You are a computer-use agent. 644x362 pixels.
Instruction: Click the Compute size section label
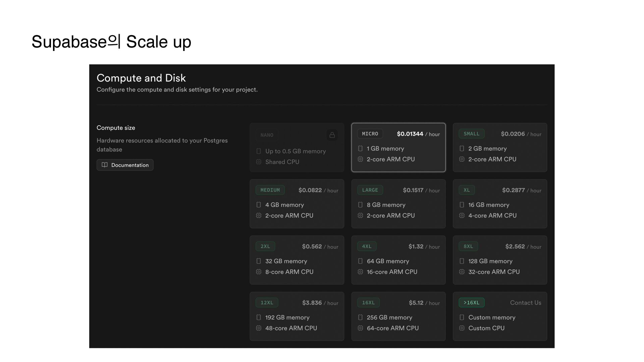point(116,128)
